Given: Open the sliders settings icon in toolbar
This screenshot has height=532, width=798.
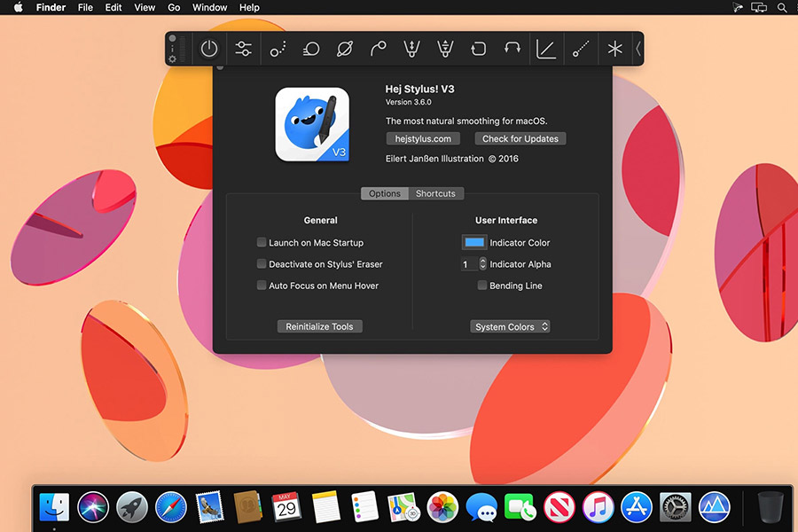Looking at the screenshot, I should pyautogui.click(x=243, y=49).
